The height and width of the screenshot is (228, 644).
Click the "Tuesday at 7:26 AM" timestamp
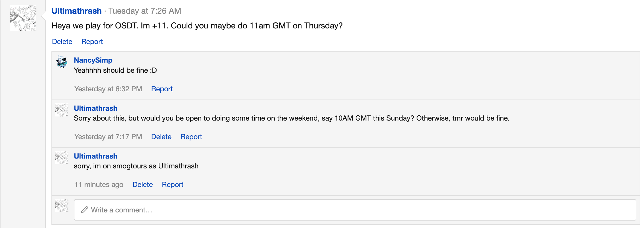[145, 11]
